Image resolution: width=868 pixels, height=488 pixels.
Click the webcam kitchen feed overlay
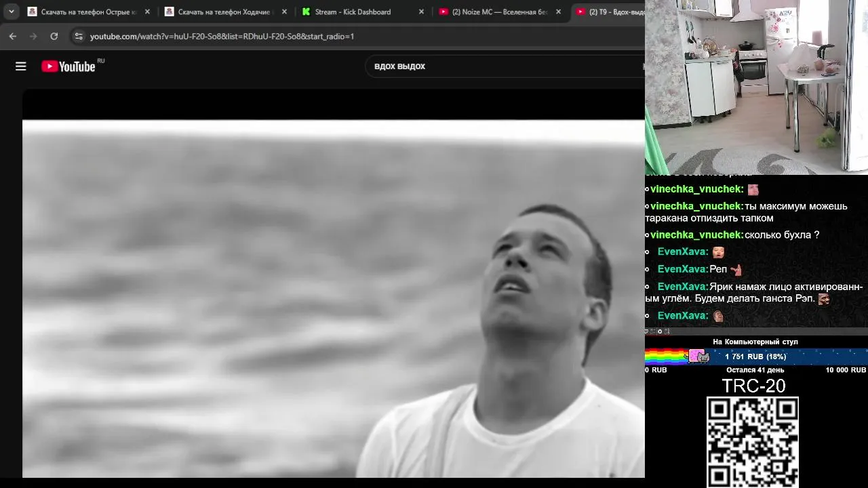pyautogui.click(x=756, y=87)
